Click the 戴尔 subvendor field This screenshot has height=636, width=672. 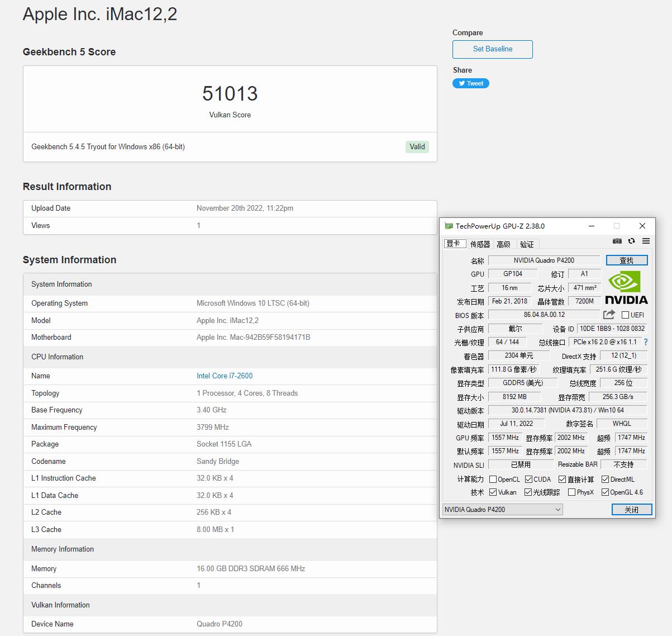click(515, 329)
